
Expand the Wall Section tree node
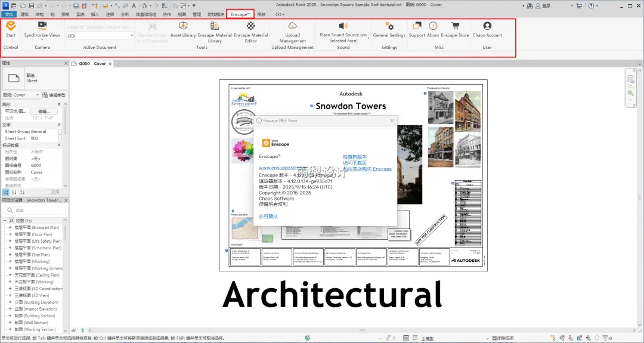(10, 323)
